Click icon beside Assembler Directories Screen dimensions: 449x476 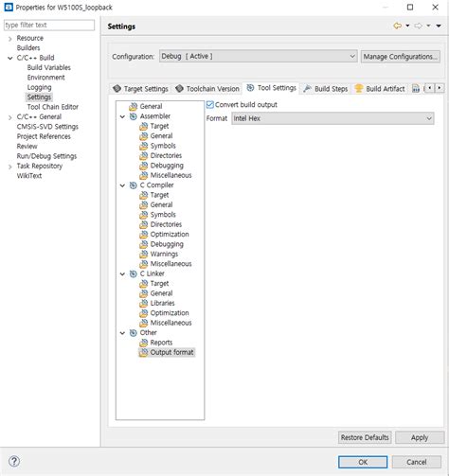[x=144, y=155]
